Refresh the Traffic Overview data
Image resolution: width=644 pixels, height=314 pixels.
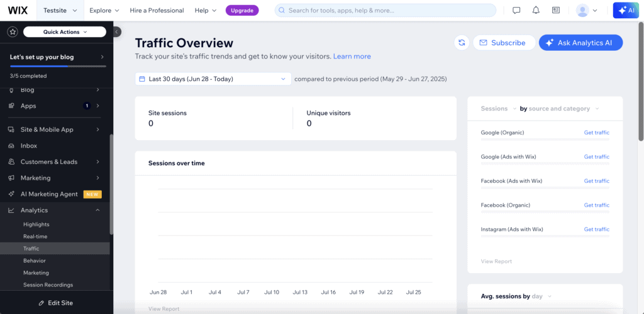462,43
